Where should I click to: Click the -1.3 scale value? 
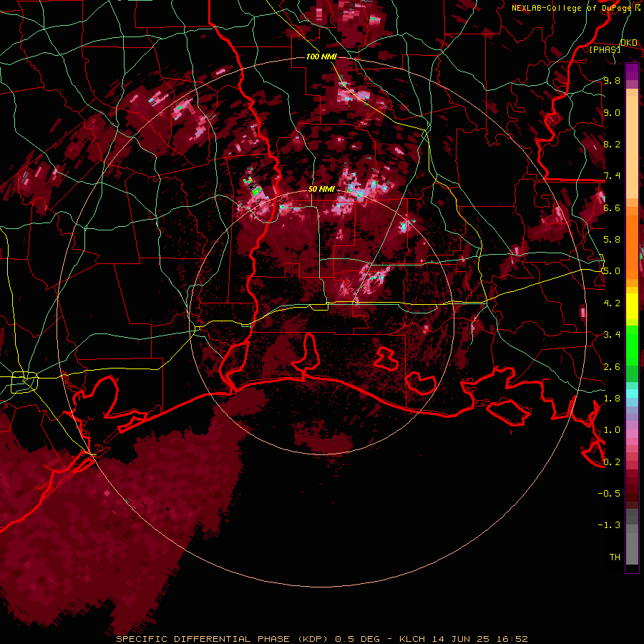click(609, 525)
